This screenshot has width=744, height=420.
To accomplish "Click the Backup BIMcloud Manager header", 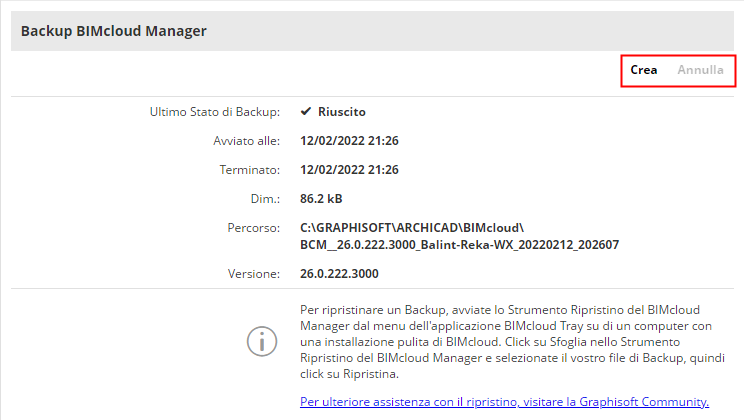I will 113,31.
